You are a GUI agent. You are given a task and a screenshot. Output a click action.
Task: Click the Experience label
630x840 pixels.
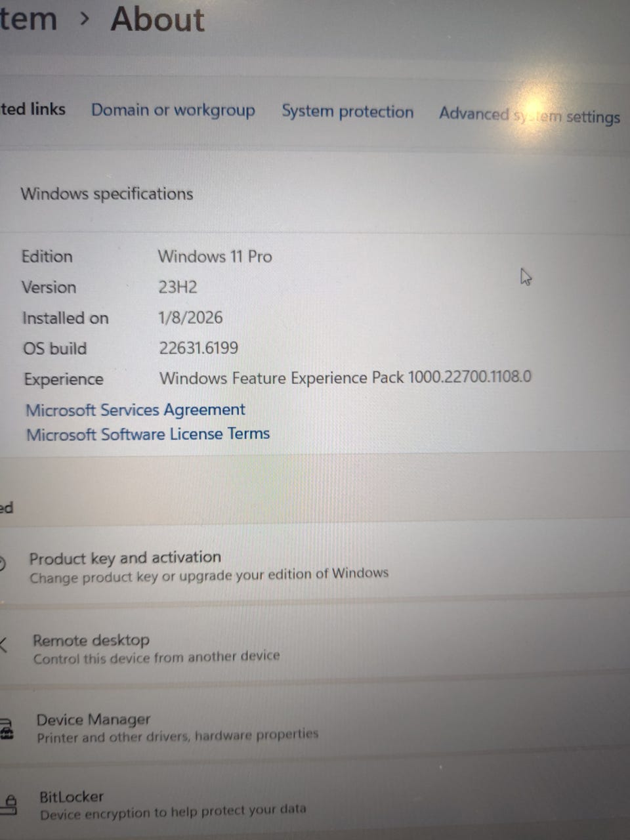point(64,379)
